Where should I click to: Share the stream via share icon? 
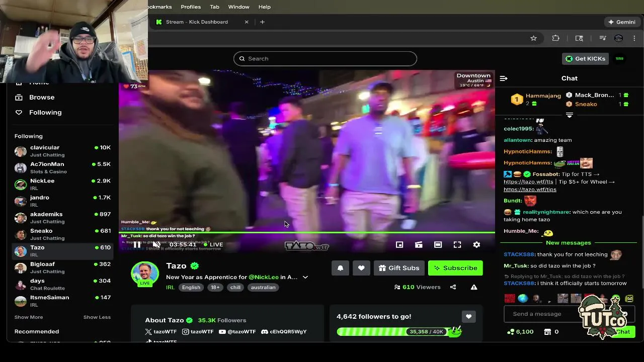[x=453, y=287]
